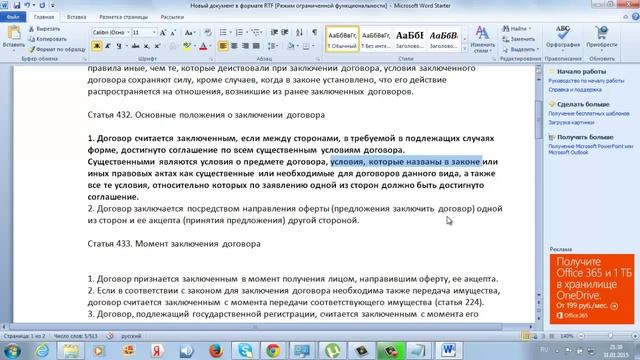Click the Purchase (Приобрести) cart icon
The height and width of the screenshot is (360, 640).
(602, 37)
